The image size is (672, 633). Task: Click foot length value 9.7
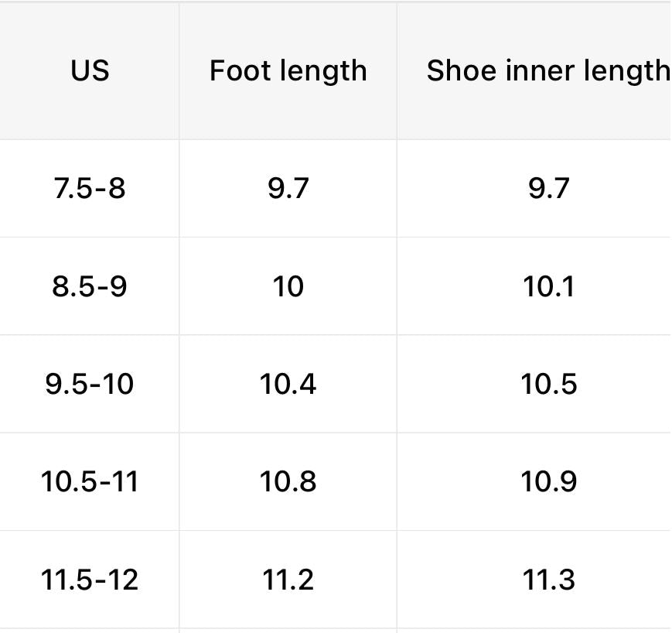(288, 188)
